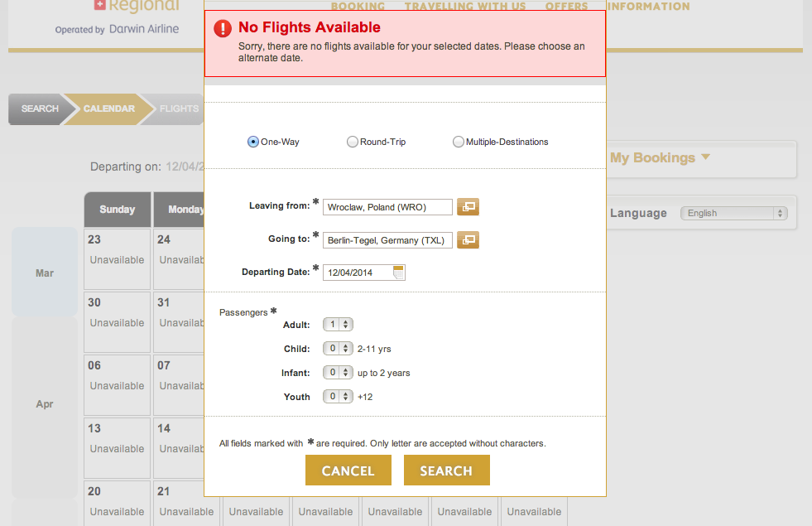This screenshot has height=526, width=812.
Task: Click the red No Flights Available alert icon
Action: 223,28
